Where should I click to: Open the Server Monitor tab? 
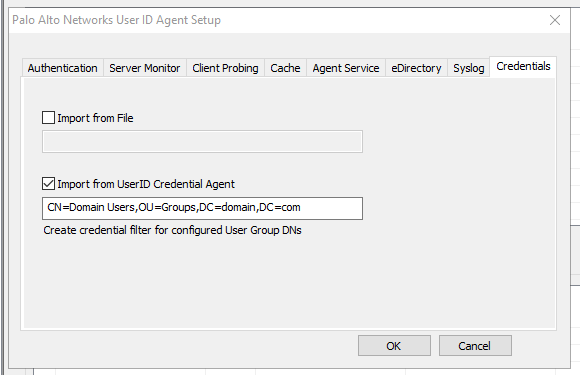[x=145, y=68]
